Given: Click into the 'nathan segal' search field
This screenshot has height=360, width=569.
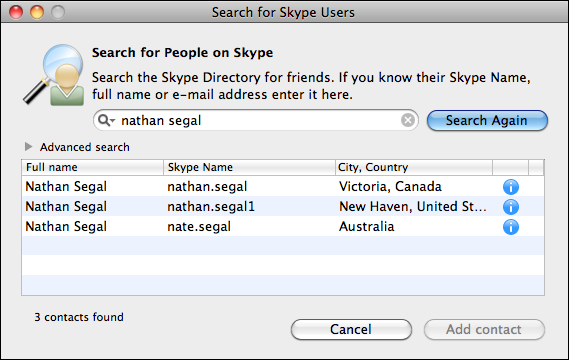Looking at the screenshot, I should pyautogui.click(x=256, y=120).
